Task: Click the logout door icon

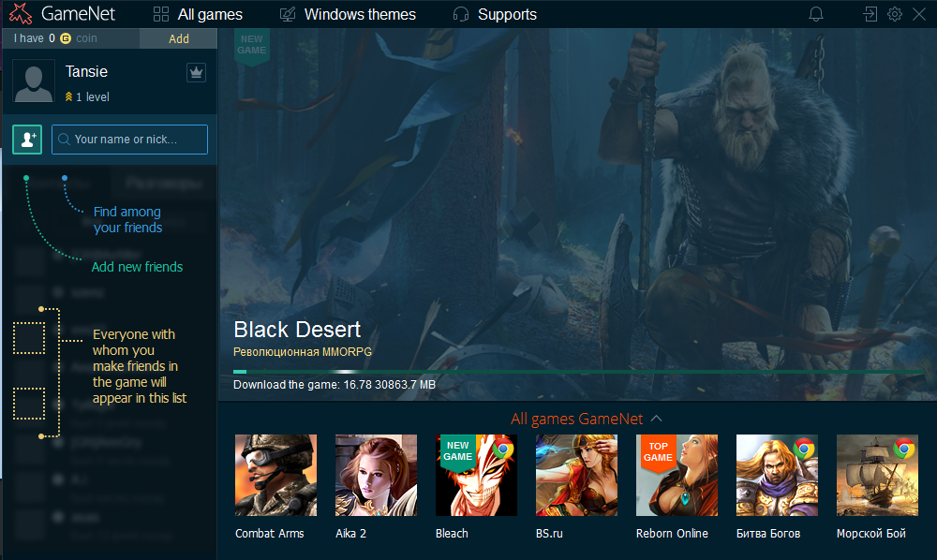Action: click(x=870, y=14)
